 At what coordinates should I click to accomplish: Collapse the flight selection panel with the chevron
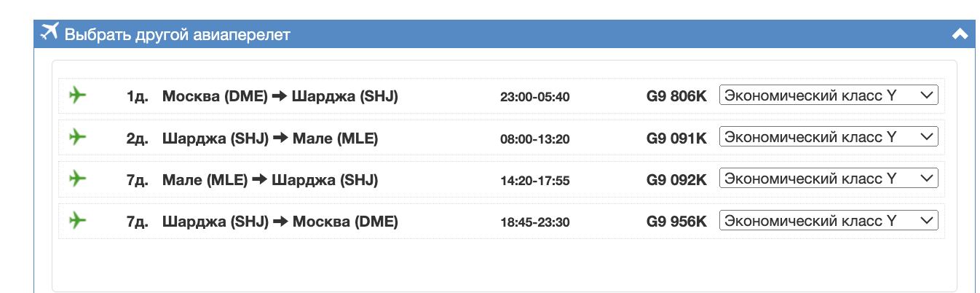coord(960,34)
